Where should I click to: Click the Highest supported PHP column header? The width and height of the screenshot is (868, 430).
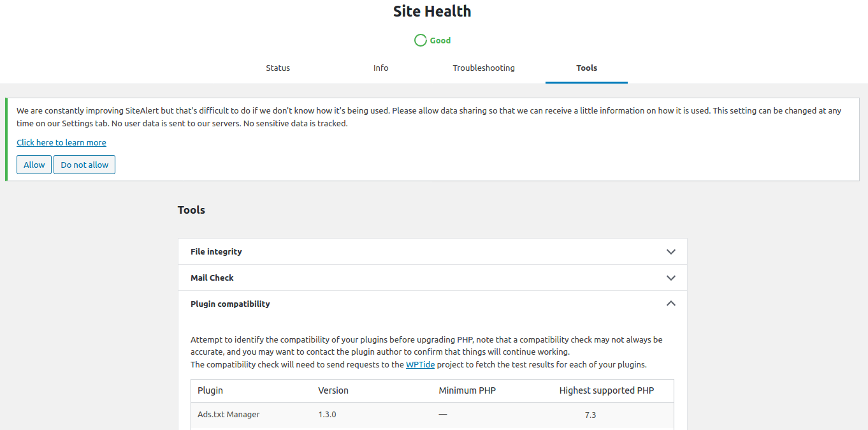point(606,390)
